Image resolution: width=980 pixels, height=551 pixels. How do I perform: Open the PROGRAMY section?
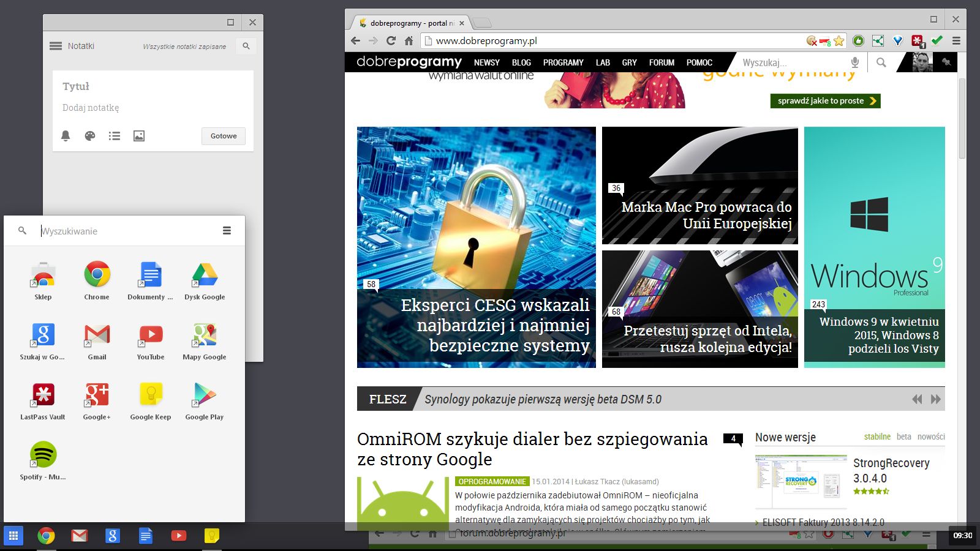coord(563,62)
